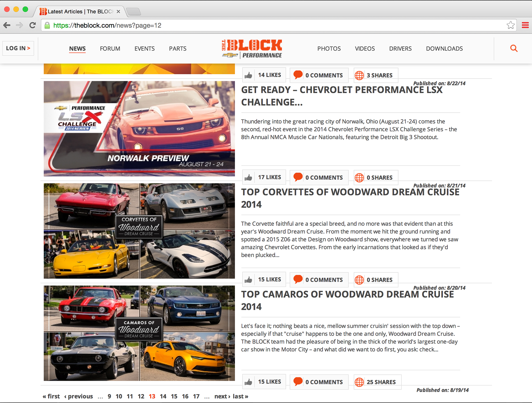Open site search magnifier icon
The image size is (532, 403).
click(x=514, y=48)
